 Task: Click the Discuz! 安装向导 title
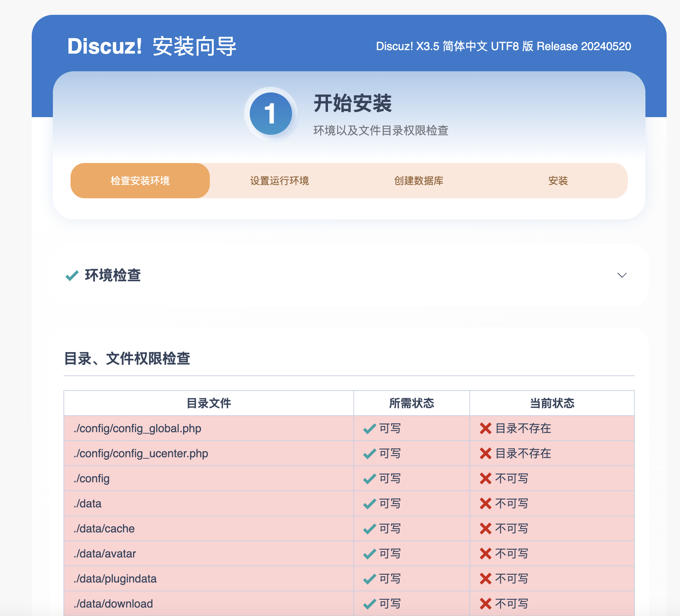click(x=152, y=46)
